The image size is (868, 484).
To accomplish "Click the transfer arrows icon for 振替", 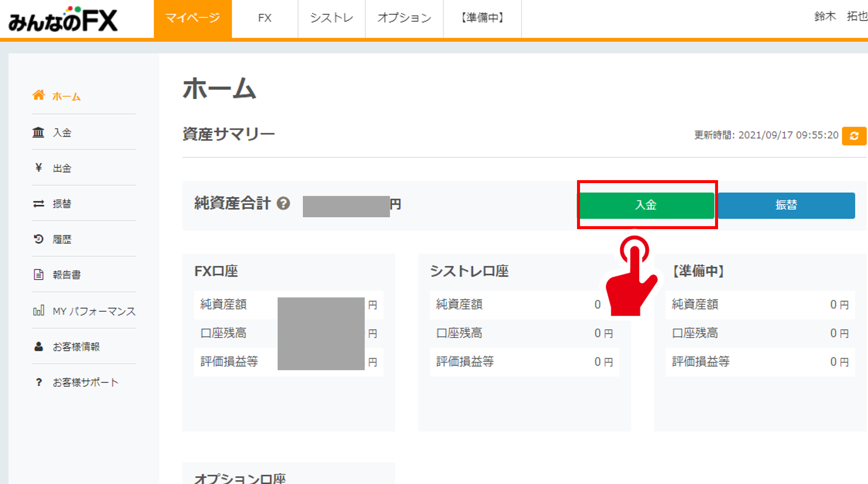I will pos(39,203).
